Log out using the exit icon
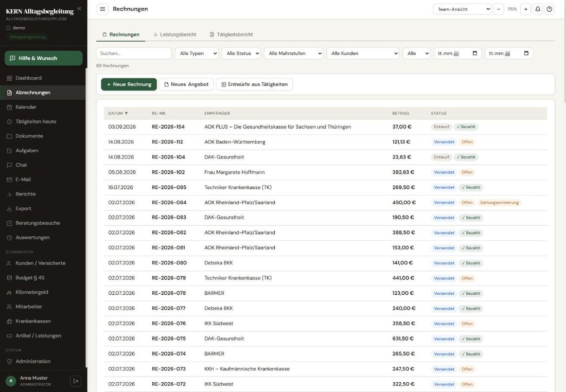This screenshot has width=566, height=392. tap(76, 381)
